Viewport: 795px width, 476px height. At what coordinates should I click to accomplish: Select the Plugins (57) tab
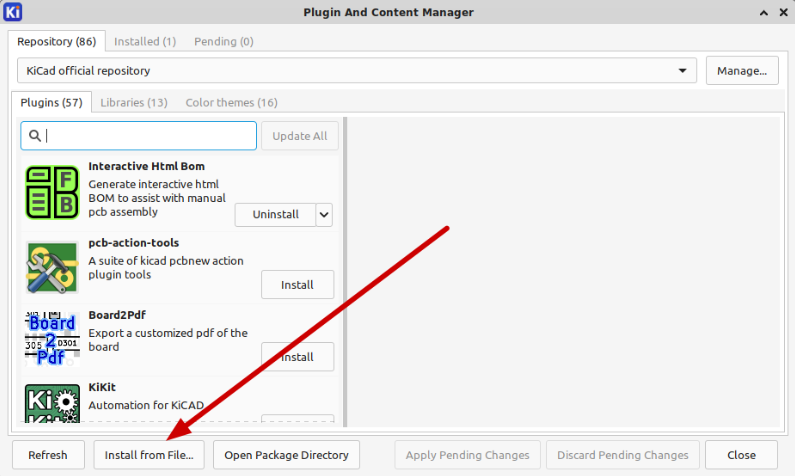(51, 102)
